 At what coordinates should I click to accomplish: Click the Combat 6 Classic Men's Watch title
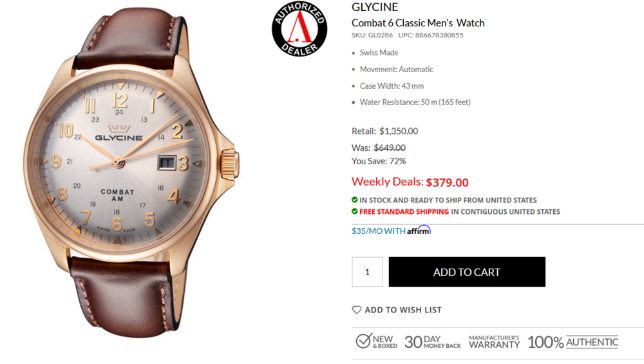click(418, 23)
